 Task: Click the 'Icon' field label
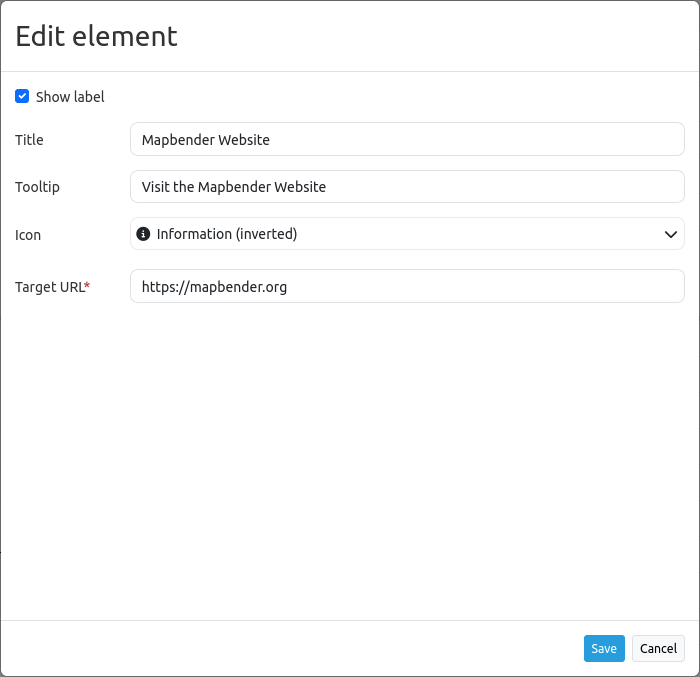coord(28,235)
